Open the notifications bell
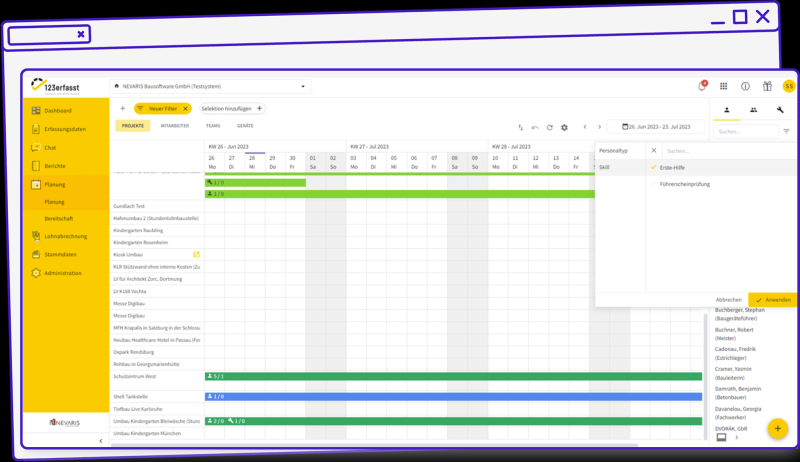 click(702, 87)
